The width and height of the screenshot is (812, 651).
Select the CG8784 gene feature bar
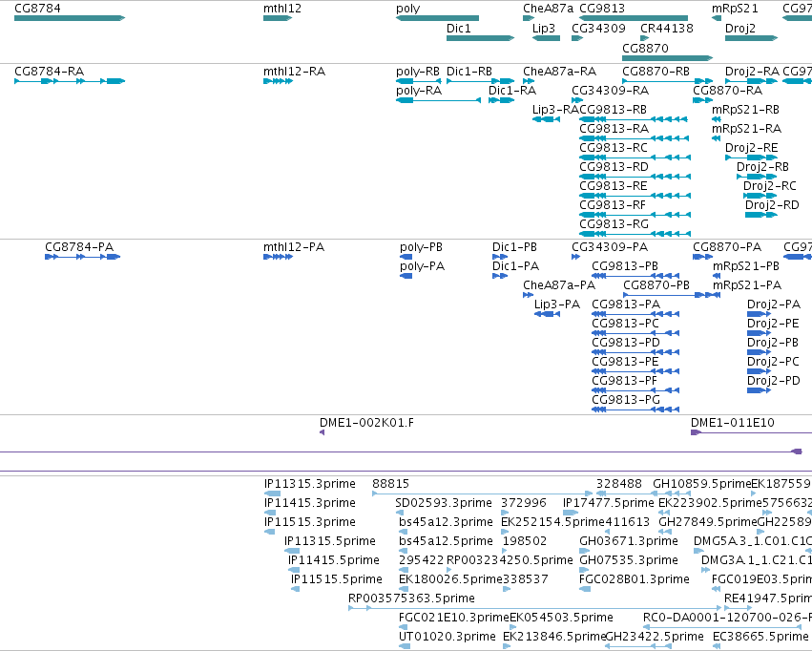point(70,18)
